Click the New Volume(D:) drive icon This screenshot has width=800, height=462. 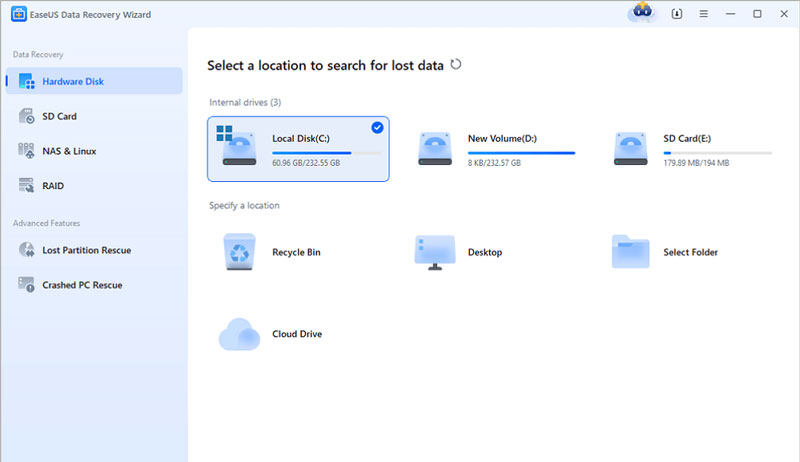[x=435, y=147]
